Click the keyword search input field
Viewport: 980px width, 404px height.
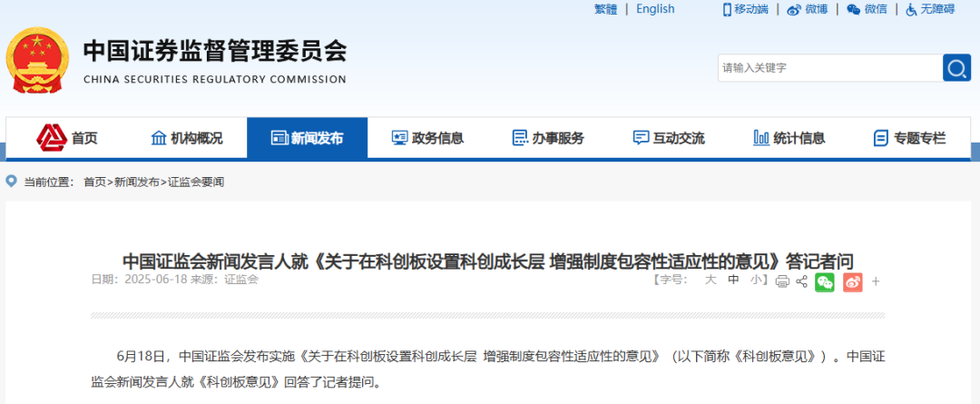(830, 67)
